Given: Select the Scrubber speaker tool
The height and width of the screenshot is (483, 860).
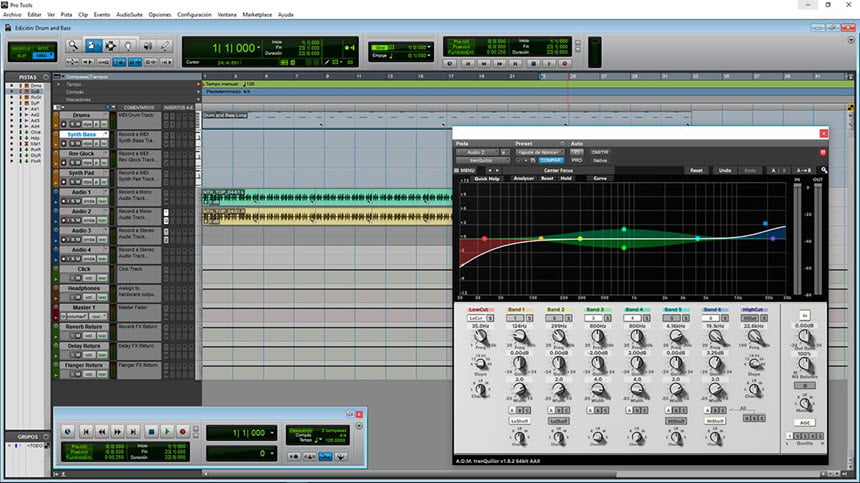Looking at the screenshot, I should tap(147, 46).
